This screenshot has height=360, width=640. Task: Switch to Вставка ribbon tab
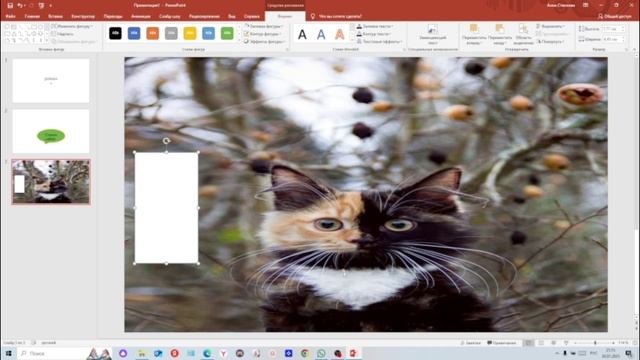(x=56, y=16)
